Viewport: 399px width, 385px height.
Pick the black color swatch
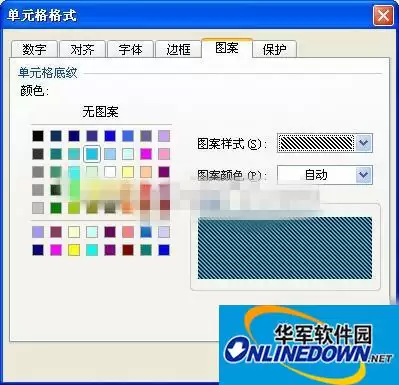pos(38,136)
